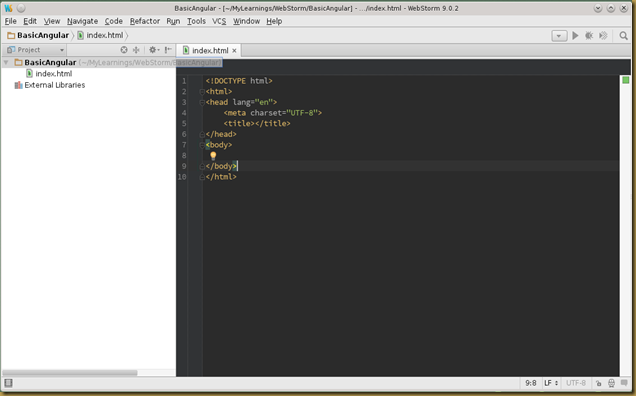Open the run configuration dropdown

(x=559, y=36)
